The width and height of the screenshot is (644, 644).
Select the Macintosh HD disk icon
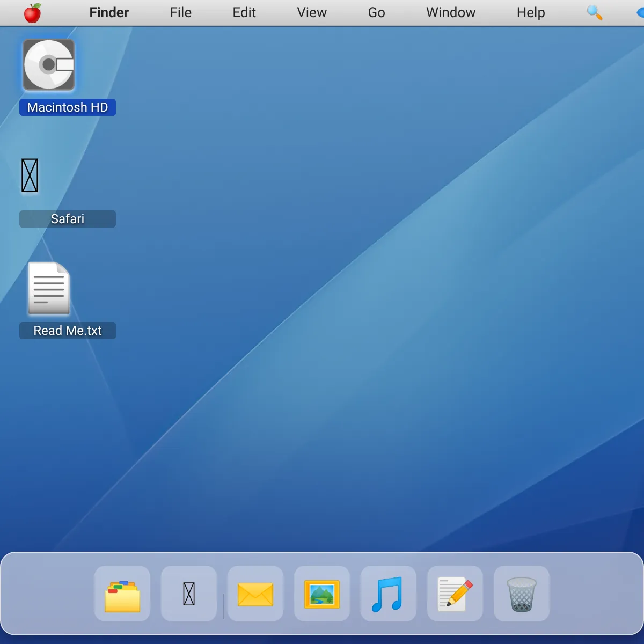(49, 65)
